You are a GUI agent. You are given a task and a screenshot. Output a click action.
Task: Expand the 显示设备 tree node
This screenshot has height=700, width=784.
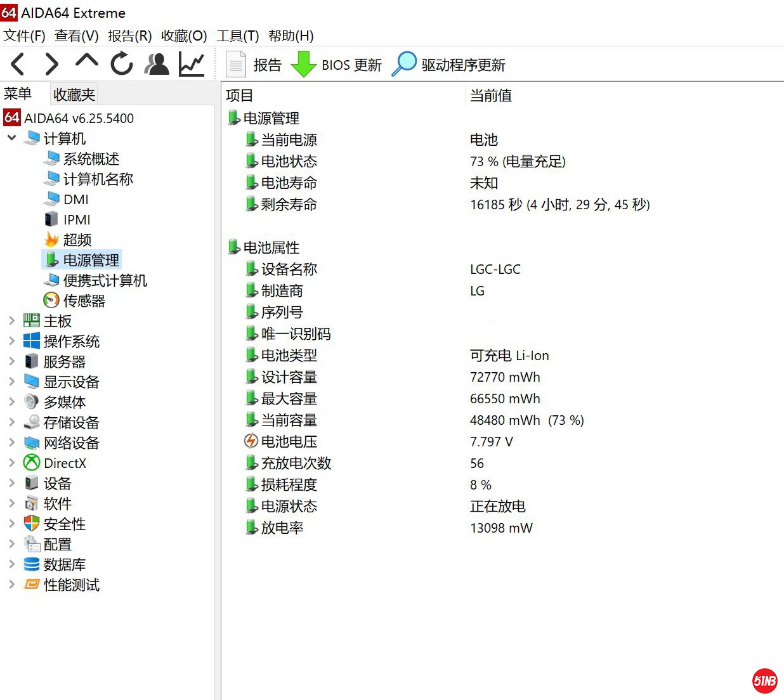tap(11, 382)
